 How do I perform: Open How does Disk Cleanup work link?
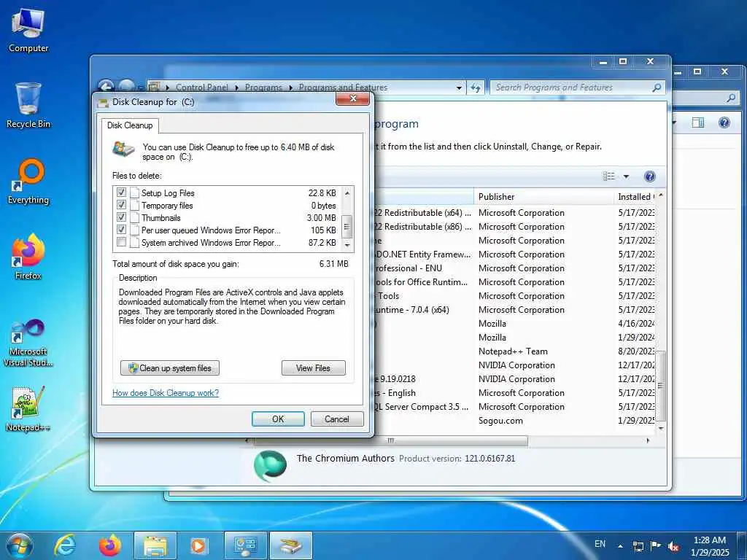point(166,393)
